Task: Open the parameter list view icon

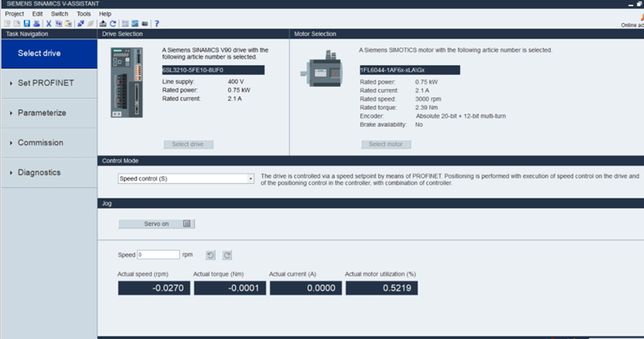Action: [125, 23]
